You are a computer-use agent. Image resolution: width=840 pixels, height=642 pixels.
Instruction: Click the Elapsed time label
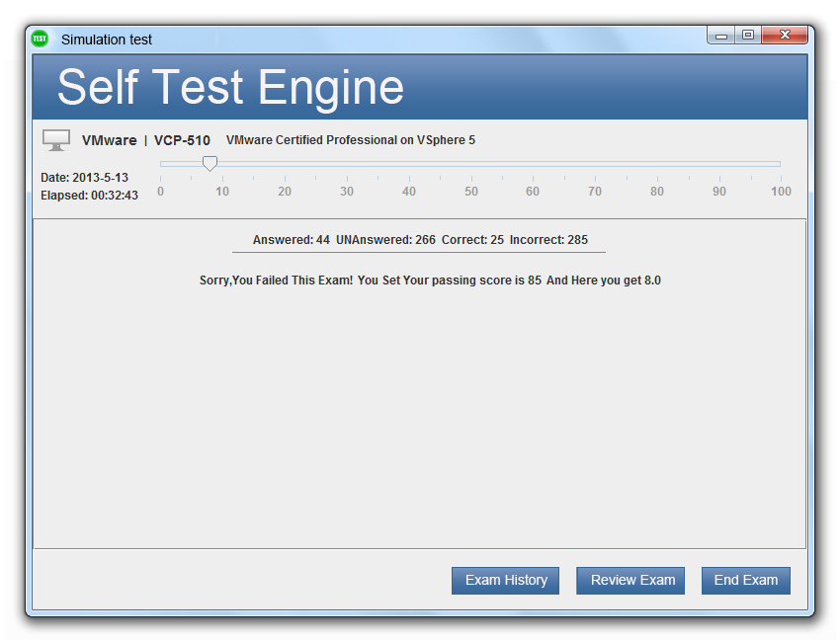pos(90,196)
